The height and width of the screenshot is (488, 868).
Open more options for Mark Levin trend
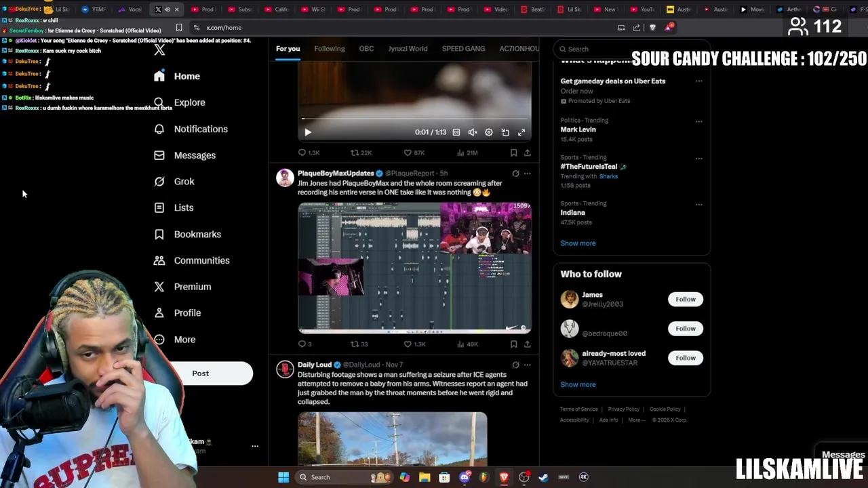pyautogui.click(x=698, y=122)
